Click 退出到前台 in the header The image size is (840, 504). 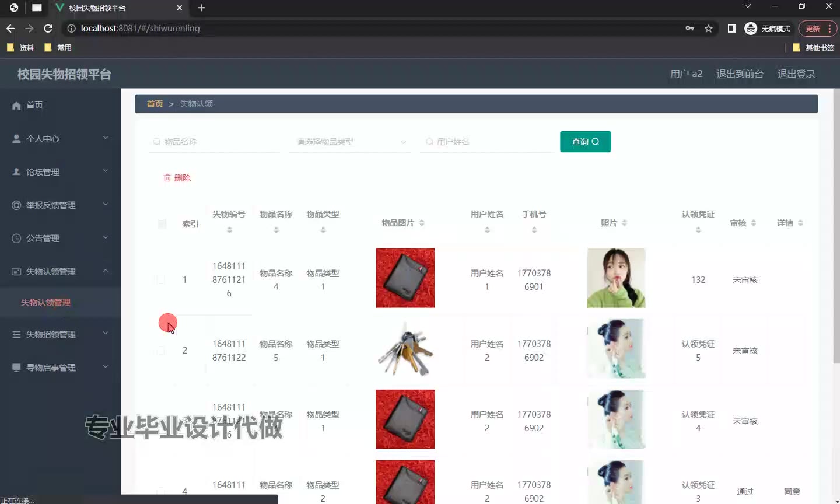click(x=740, y=74)
